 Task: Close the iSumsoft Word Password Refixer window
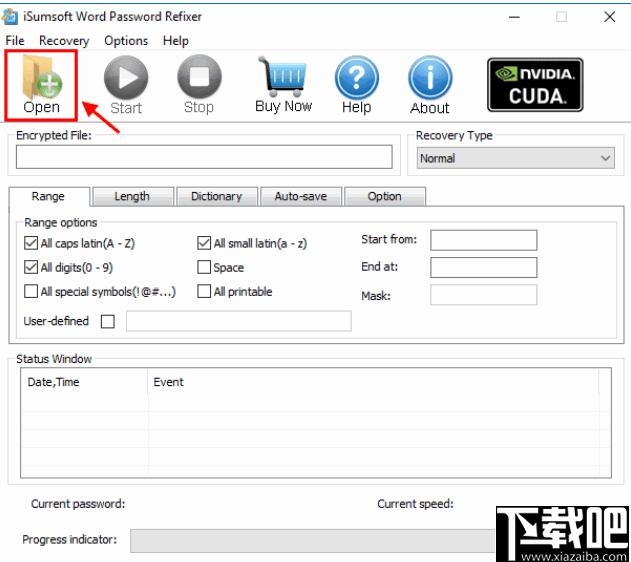click(610, 17)
